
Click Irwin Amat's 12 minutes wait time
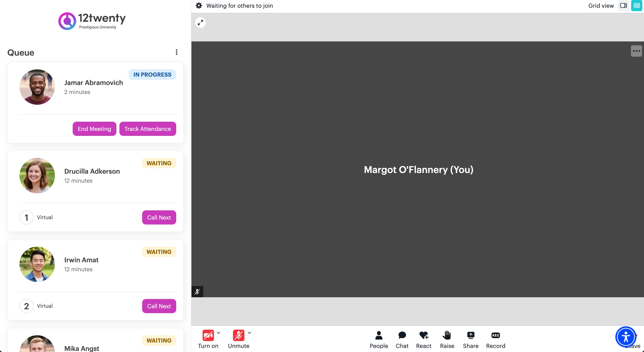pos(78,269)
